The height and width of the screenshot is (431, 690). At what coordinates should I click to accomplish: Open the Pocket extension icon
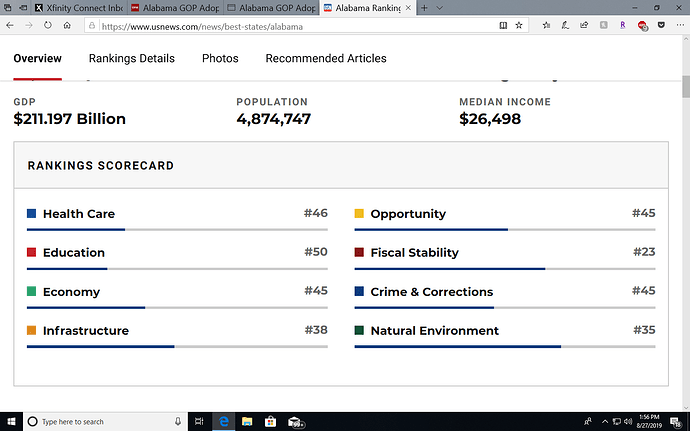click(x=661, y=25)
